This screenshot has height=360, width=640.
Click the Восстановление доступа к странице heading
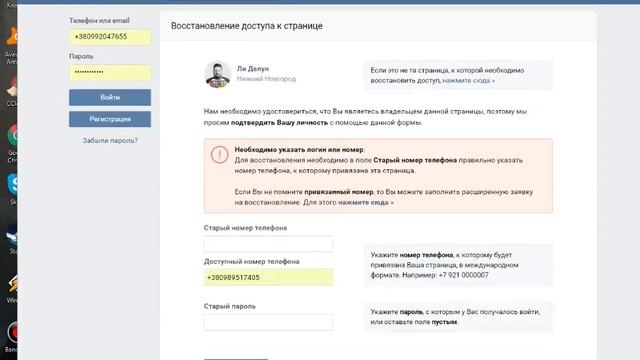(x=247, y=26)
